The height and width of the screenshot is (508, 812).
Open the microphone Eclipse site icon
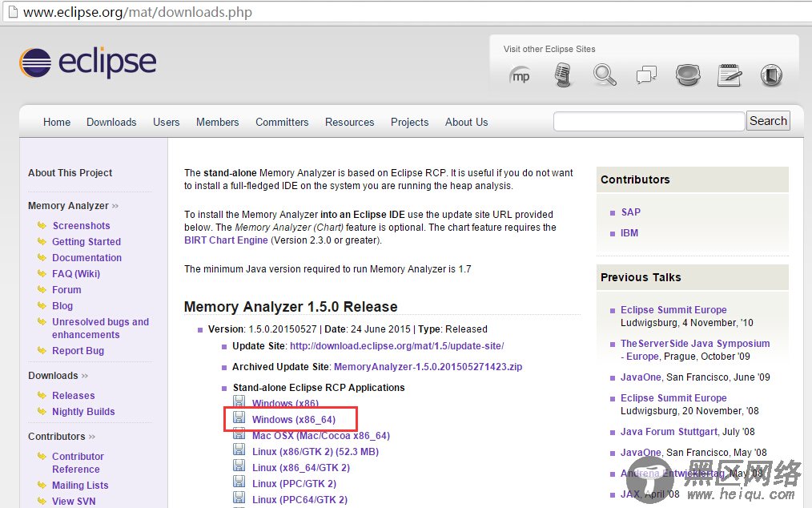(563, 75)
